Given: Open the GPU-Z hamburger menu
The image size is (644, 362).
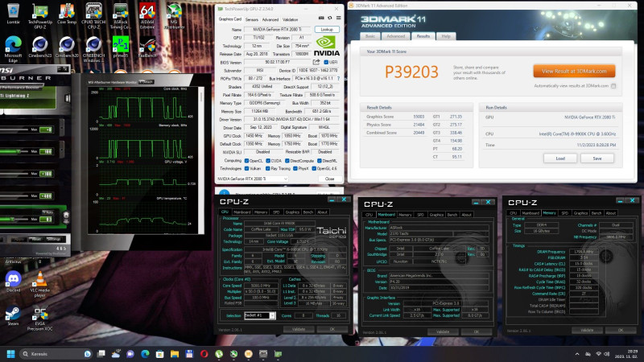Looking at the screenshot, I should click(x=338, y=18).
